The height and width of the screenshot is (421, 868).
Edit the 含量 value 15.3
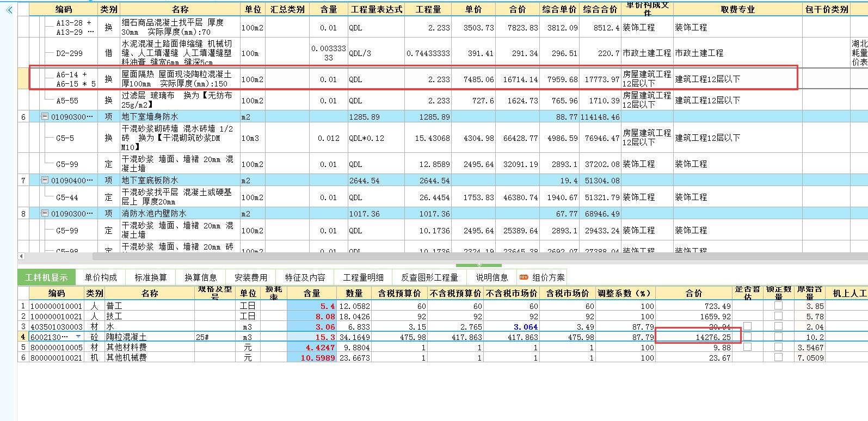point(311,337)
